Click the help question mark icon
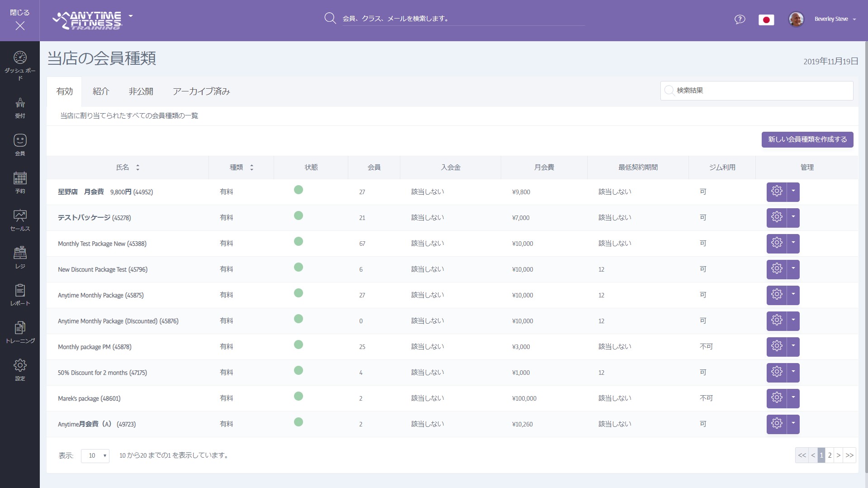The width and height of the screenshot is (868, 488). [740, 19]
